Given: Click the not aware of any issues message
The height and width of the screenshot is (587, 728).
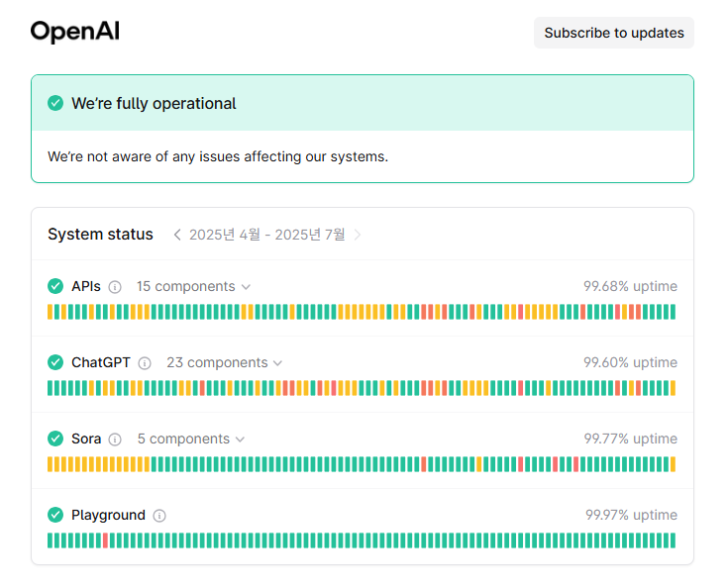Looking at the screenshot, I should pos(218,156).
